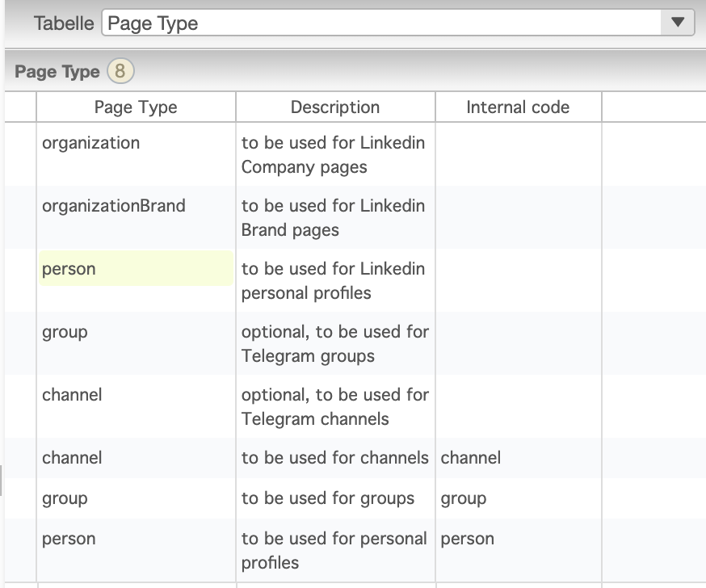Click the record count badge showing 8
Screen dimensions: 706x588
120,71
